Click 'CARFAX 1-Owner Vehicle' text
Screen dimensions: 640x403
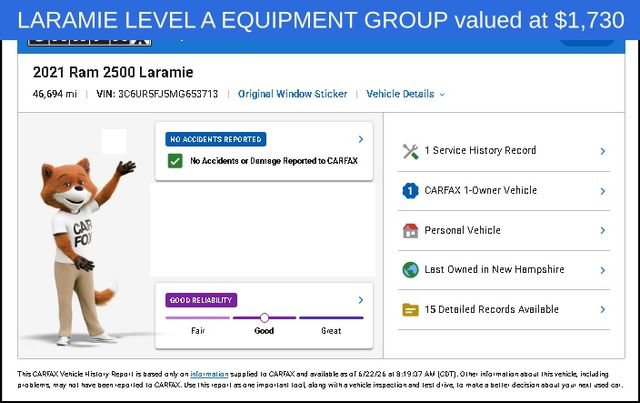(480, 190)
